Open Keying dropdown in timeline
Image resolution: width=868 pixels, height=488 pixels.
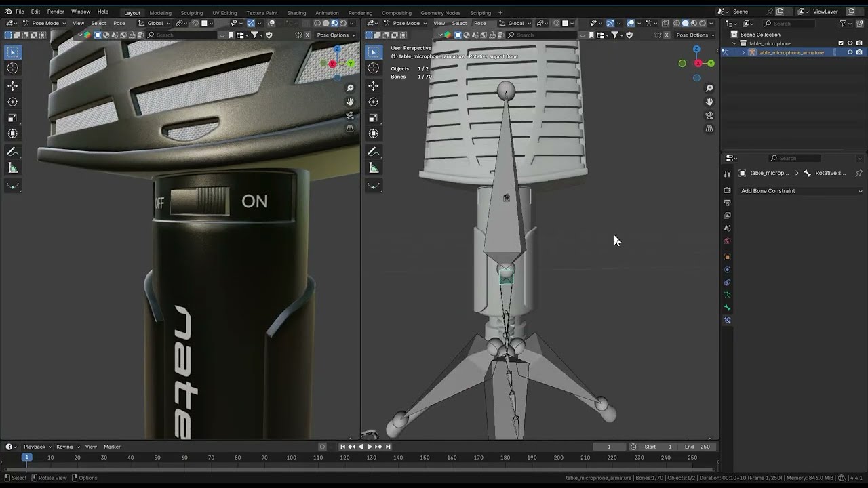67,447
